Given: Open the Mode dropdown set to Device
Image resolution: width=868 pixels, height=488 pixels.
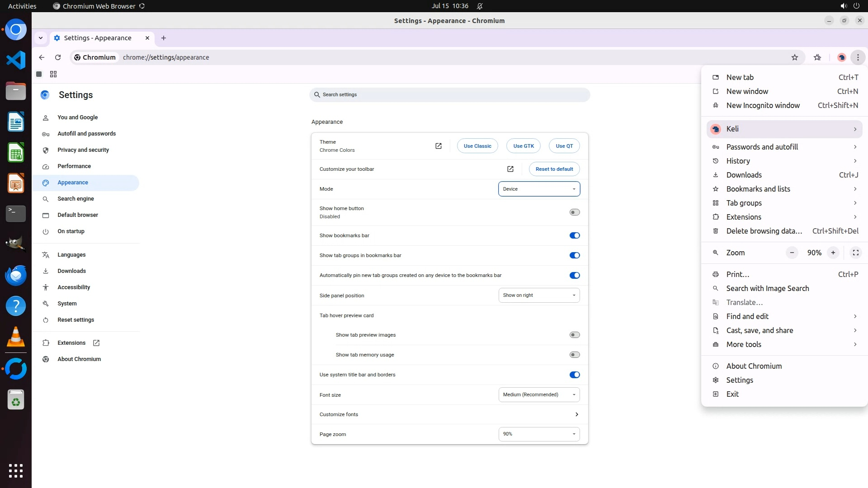Looking at the screenshot, I should [539, 189].
